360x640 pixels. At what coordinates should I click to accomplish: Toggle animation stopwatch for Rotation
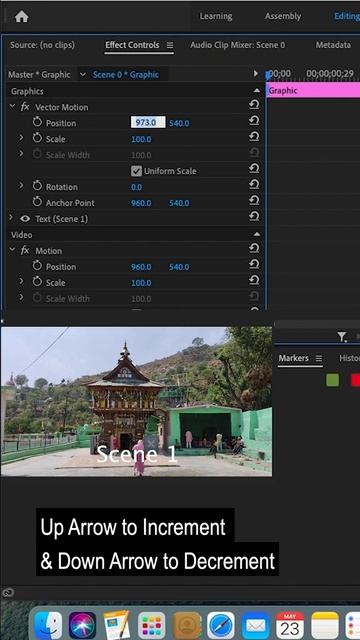click(37, 186)
